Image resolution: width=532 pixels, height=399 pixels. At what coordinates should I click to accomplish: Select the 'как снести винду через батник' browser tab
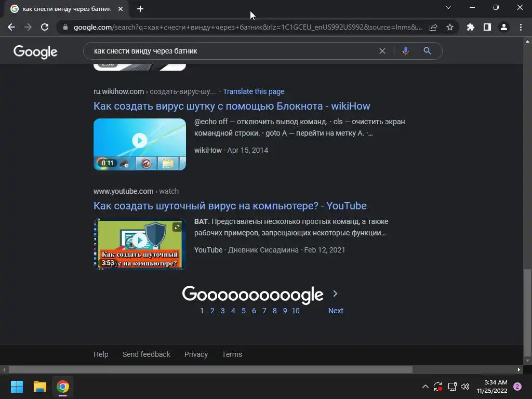pos(67,9)
